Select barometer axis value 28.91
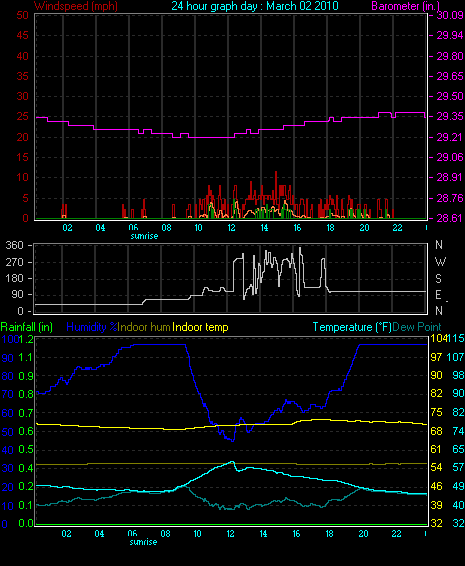This screenshot has width=465, height=566. click(450, 177)
